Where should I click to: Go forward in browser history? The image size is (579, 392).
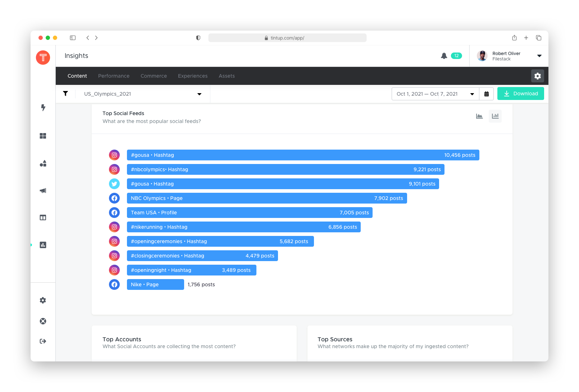tap(96, 38)
